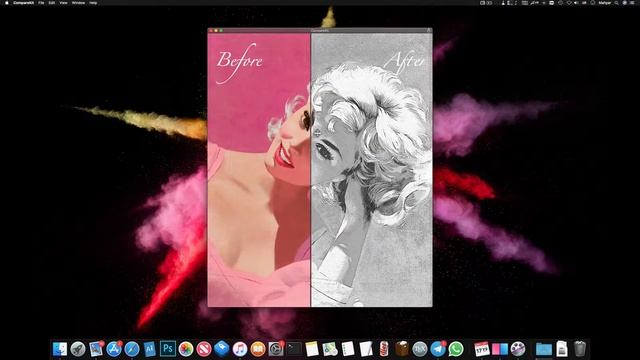Open Maps icon in dock
This screenshot has height=360, width=640.
pos(330,349)
